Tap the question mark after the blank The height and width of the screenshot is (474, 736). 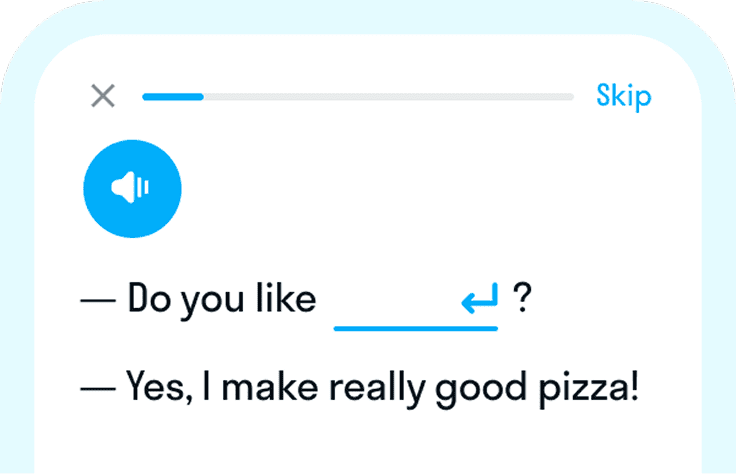(522, 298)
